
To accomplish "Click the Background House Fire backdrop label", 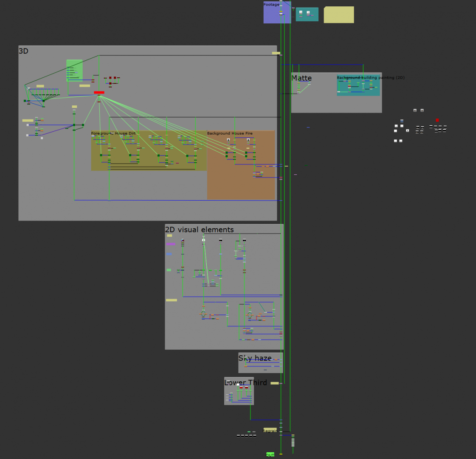I will [x=230, y=133].
